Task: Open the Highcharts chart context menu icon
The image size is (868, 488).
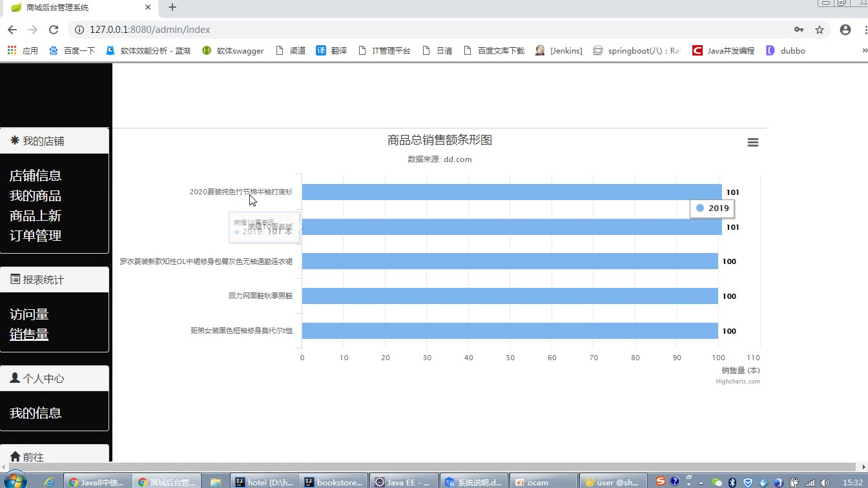Action: point(752,143)
